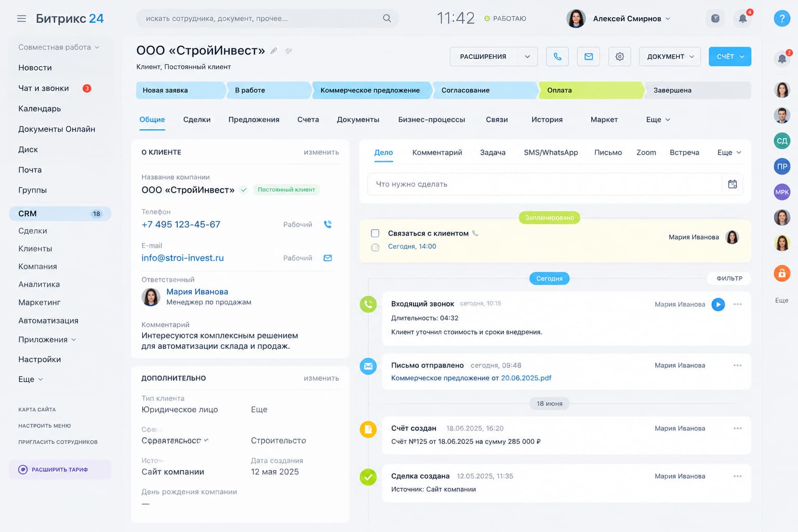Open more options for Сделка создана entry
The image size is (798, 532).
737,476
